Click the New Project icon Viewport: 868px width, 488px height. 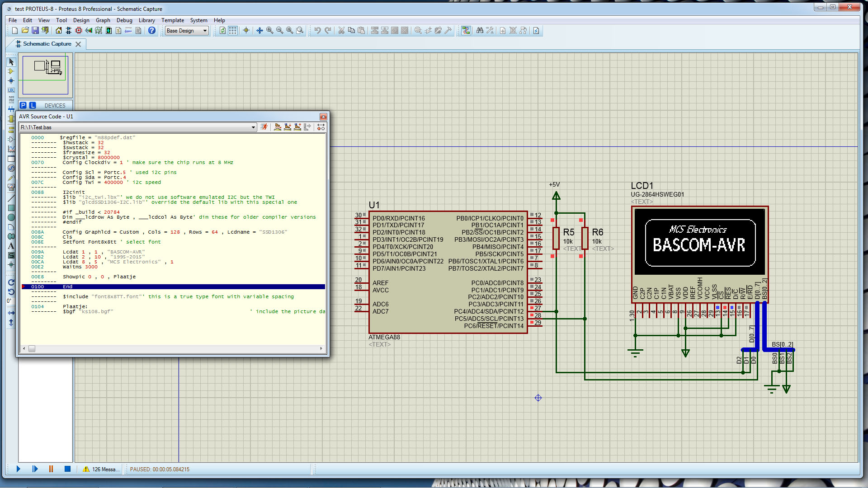(x=15, y=31)
